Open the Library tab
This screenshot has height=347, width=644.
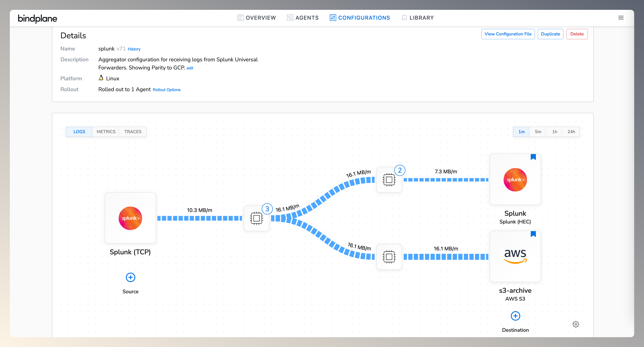point(418,18)
